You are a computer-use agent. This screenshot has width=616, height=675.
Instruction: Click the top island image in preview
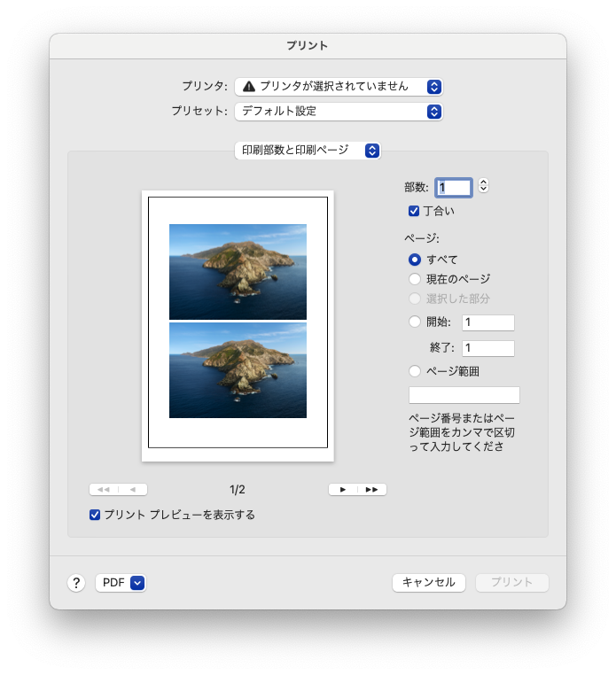pos(238,272)
